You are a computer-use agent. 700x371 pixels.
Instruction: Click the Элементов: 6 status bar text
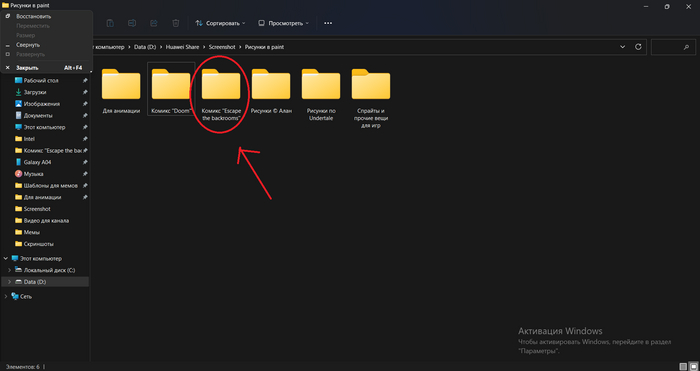click(22, 367)
